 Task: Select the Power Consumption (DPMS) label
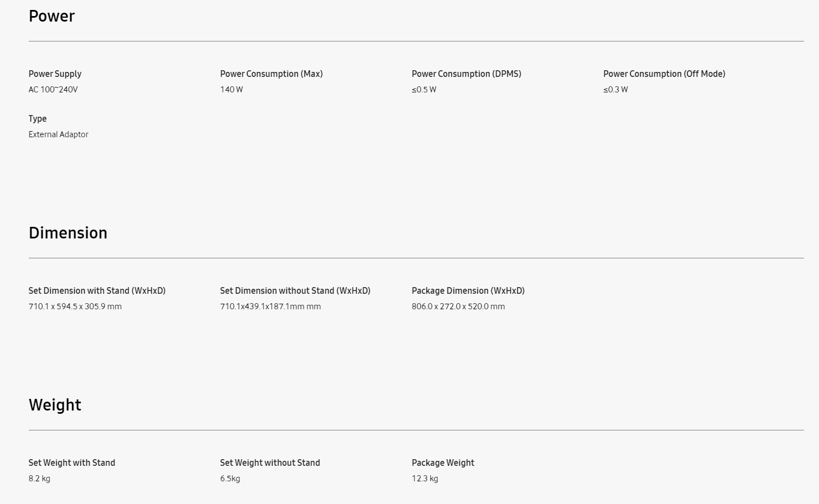tap(466, 74)
